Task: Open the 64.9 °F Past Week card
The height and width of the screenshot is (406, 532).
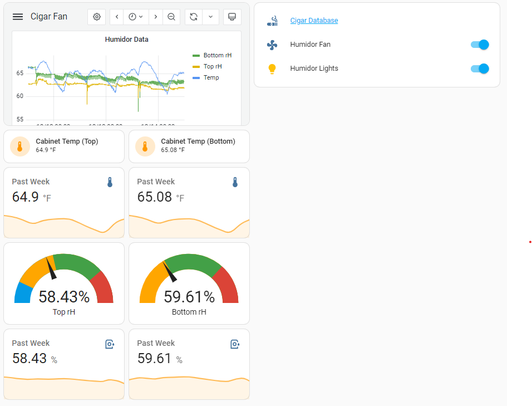Action: click(x=64, y=203)
